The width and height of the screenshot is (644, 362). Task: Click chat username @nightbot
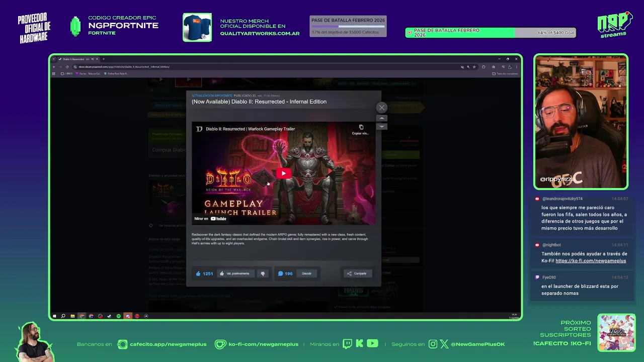[551, 245]
